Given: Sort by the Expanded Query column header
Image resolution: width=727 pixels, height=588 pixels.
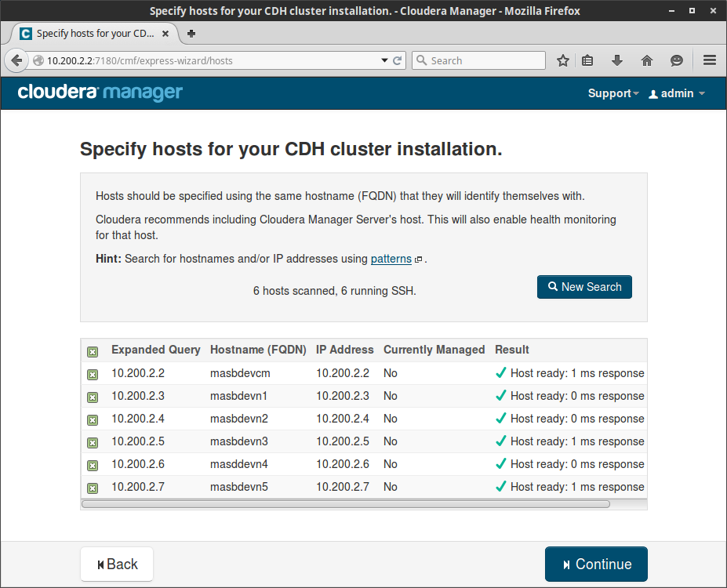Looking at the screenshot, I should 156,350.
